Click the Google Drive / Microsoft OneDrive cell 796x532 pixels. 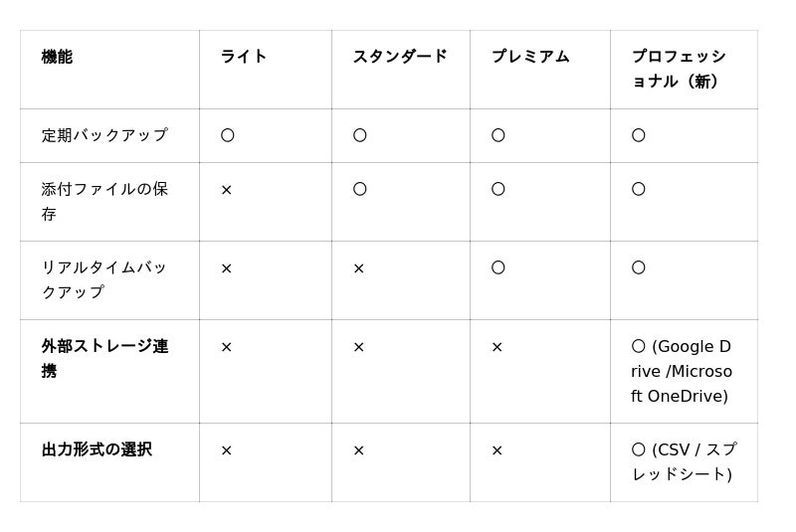pos(682,371)
